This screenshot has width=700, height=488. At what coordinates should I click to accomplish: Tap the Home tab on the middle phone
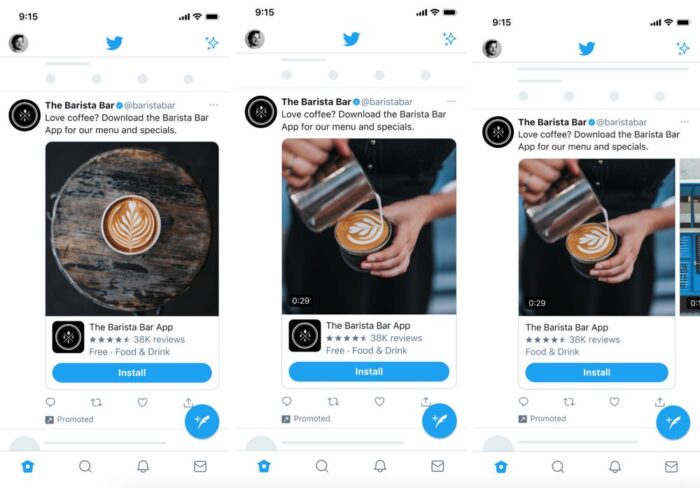264,466
